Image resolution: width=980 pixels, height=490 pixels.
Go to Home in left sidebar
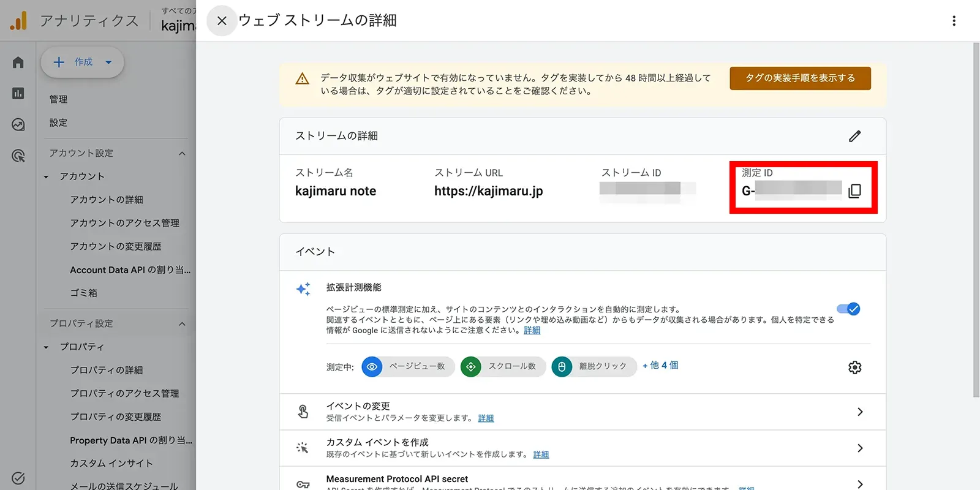[18, 62]
